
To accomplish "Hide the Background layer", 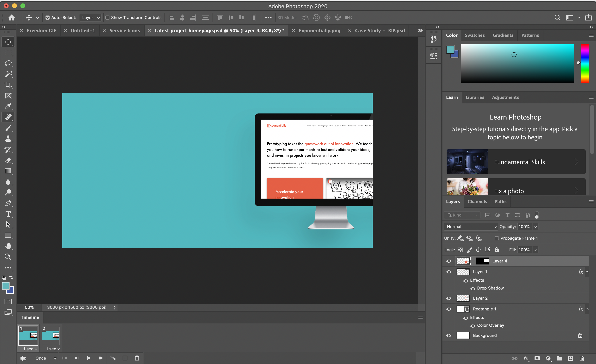I will pos(449,335).
